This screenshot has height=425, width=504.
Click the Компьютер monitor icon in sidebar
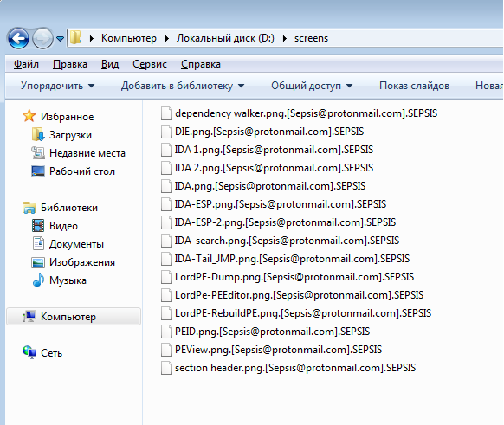tap(29, 317)
